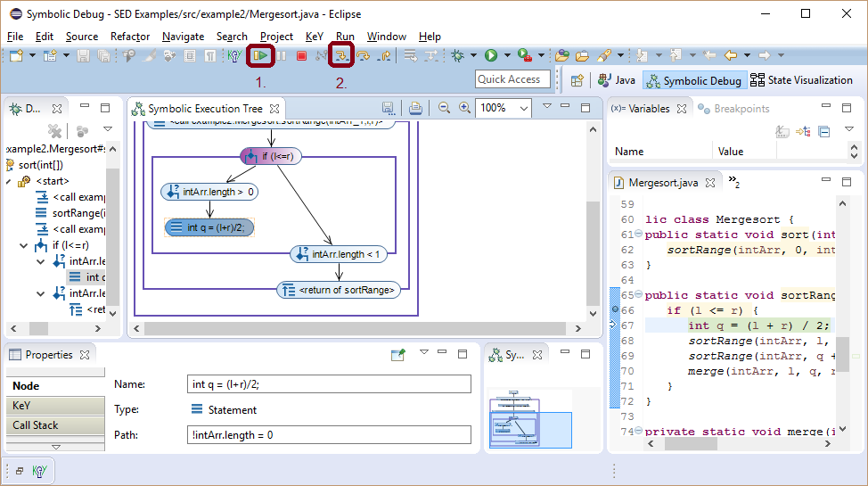Switch to the Java perspective
The height and width of the screenshot is (486, 868).
pyautogui.click(x=617, y=80)
